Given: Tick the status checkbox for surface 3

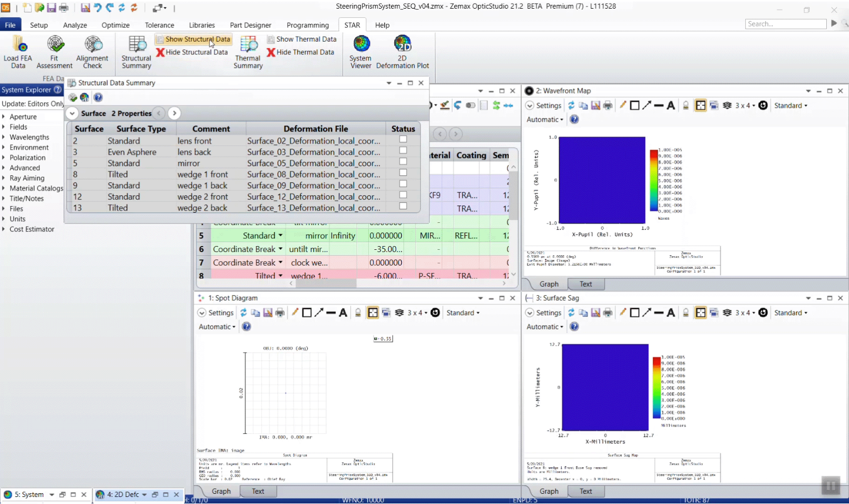Looking at the screenshot, I should tap(403, 150).
